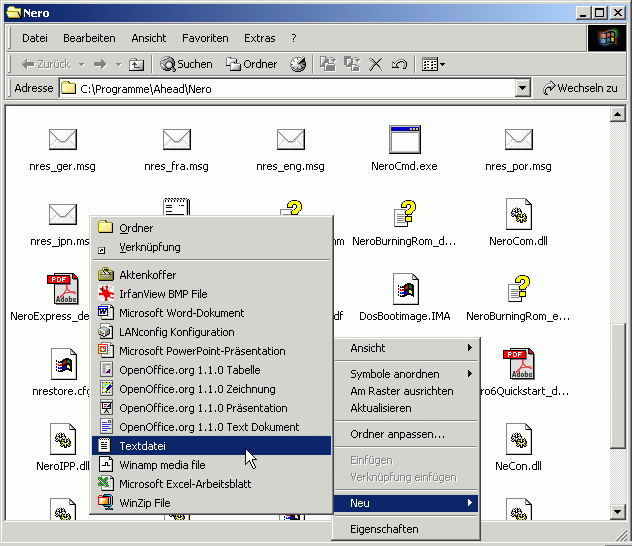Choose WinZip File entry
This screenshot has height=546, width=632.
212,503
